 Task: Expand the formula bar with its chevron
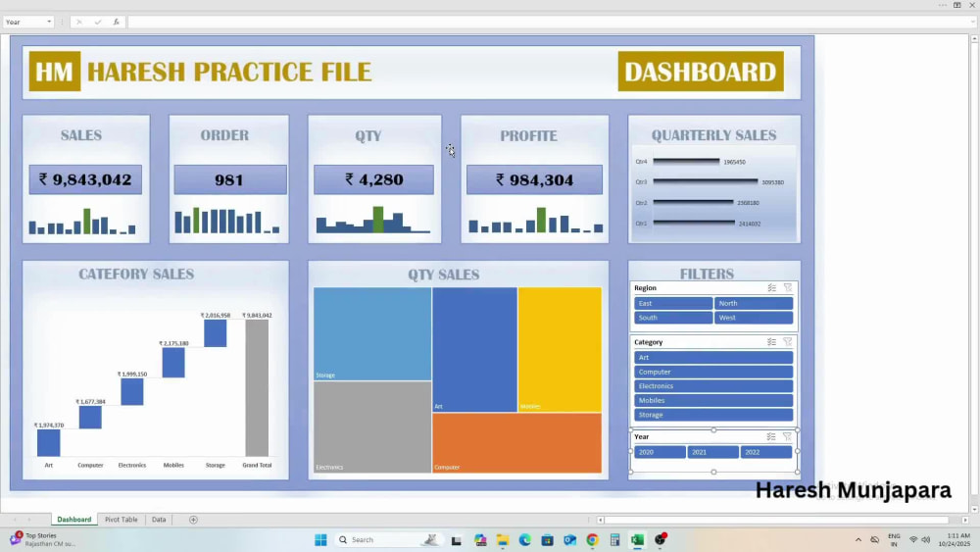tap(972, 22)
